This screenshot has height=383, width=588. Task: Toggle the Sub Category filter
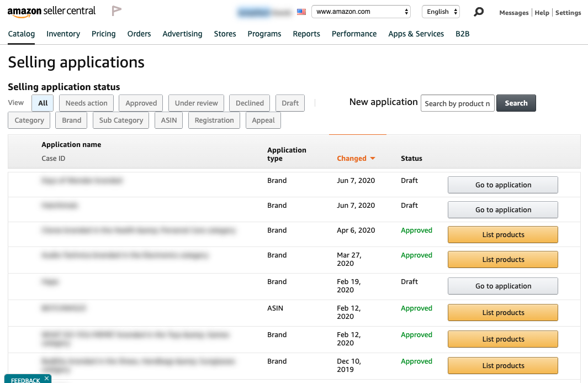tap(121, 120)
